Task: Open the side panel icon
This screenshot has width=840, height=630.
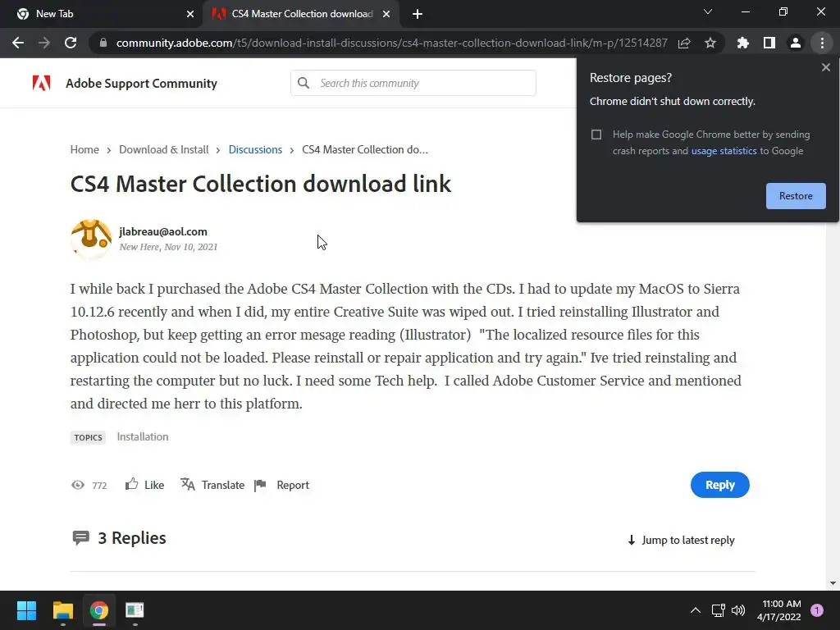Action: tap(769, 43)
